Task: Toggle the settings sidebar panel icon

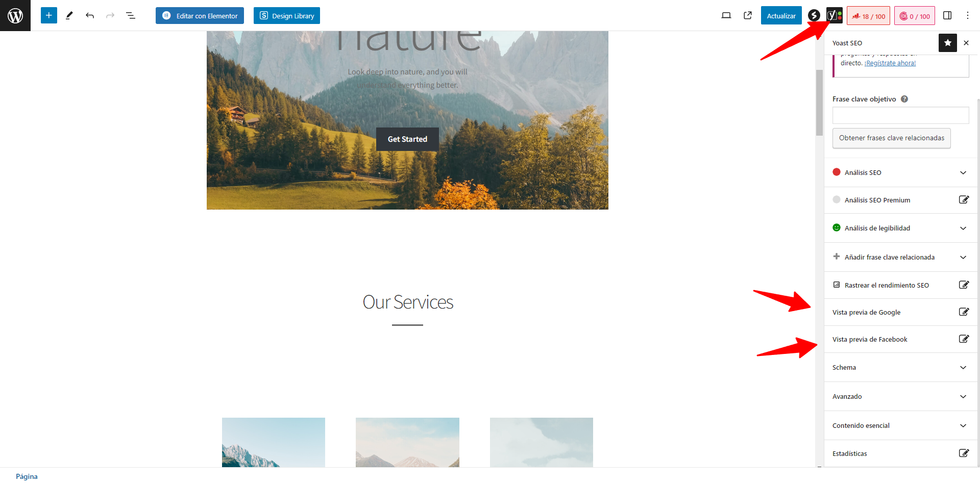Action: click(x=947, y=15)
